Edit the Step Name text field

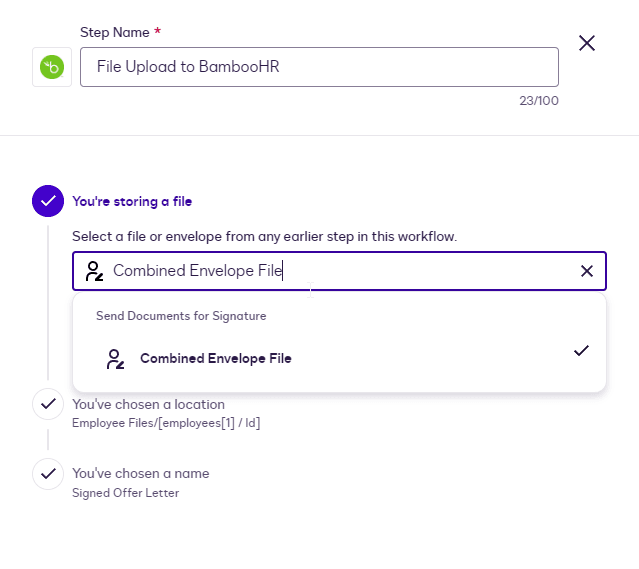coord(319,67)
